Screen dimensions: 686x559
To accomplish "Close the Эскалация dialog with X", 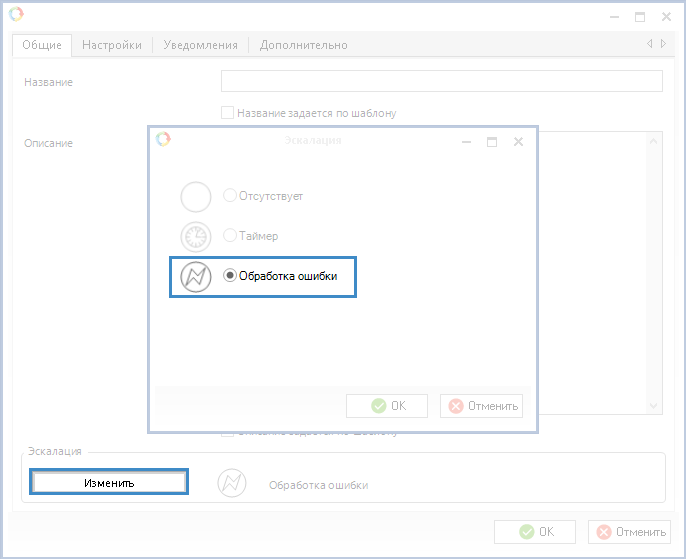I will [x=518, y=142].
